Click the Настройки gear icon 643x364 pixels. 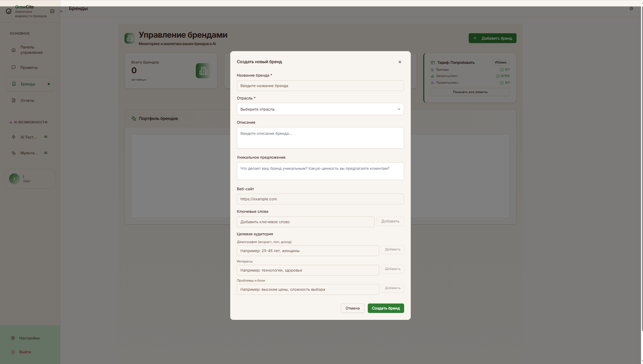(x=13, y=338)
